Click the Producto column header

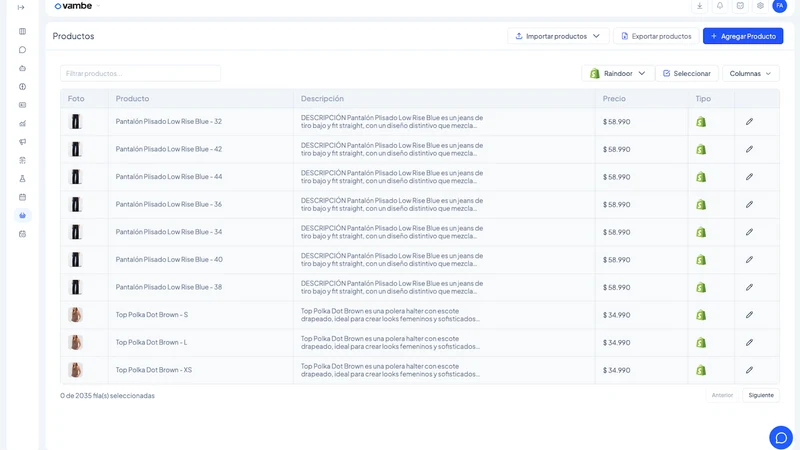(132, 98)
